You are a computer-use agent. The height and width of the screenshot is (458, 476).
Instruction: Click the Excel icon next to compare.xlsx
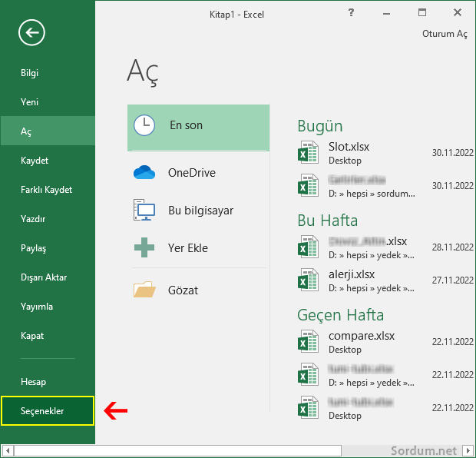coord(308,342)
